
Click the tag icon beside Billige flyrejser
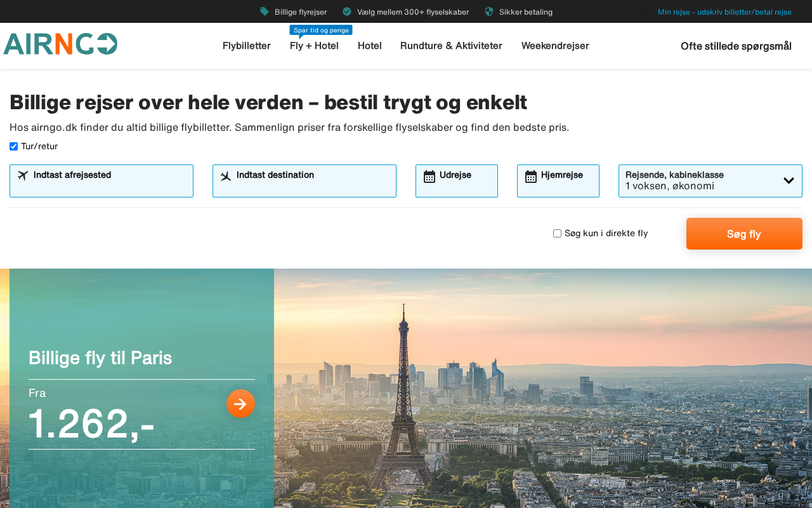pyautogui.click(x=265, y=11)
